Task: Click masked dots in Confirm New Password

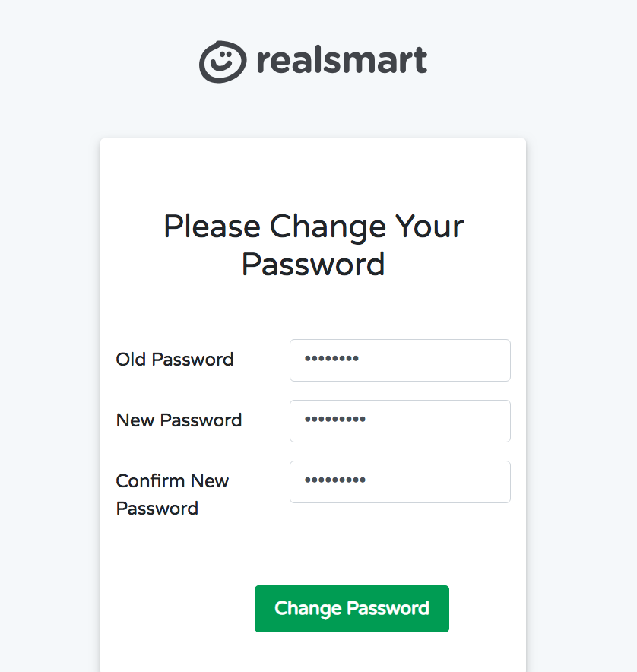Action: click(334, 480)
